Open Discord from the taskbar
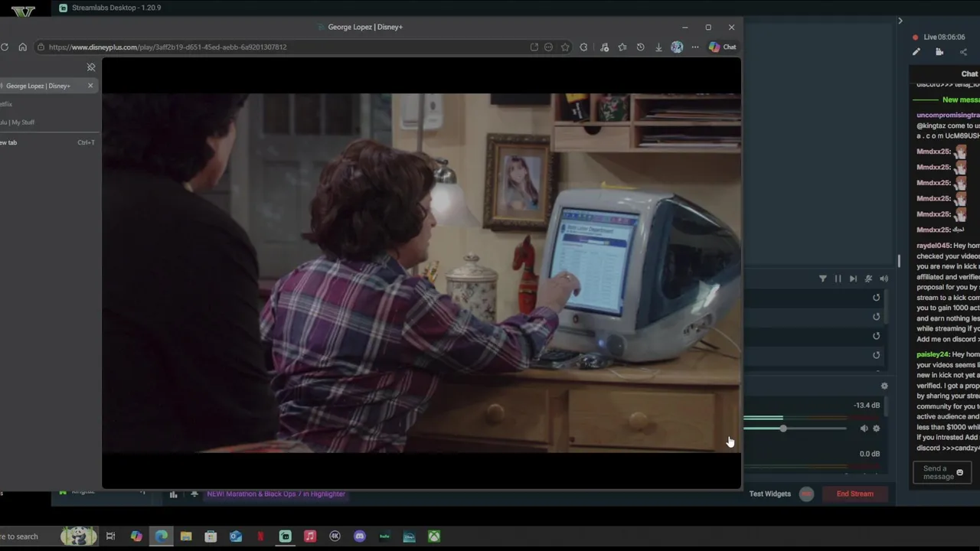This screenshot has width=980, height=551. coord(360,536)
